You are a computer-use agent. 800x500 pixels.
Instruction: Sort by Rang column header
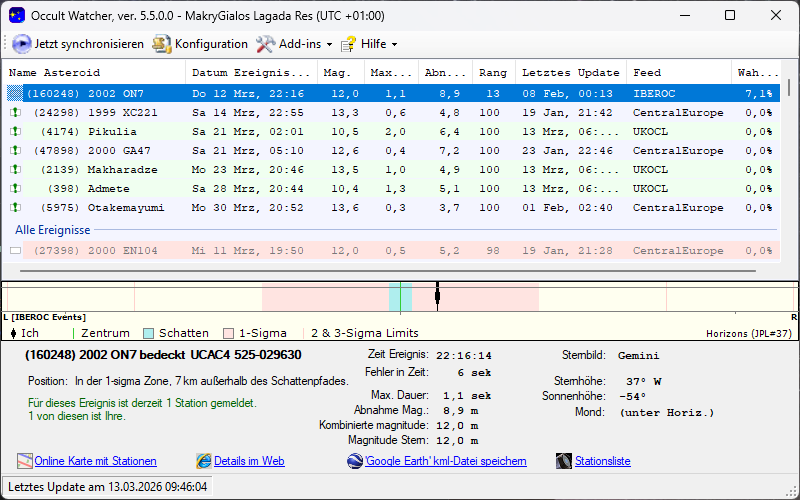point(494,73)
